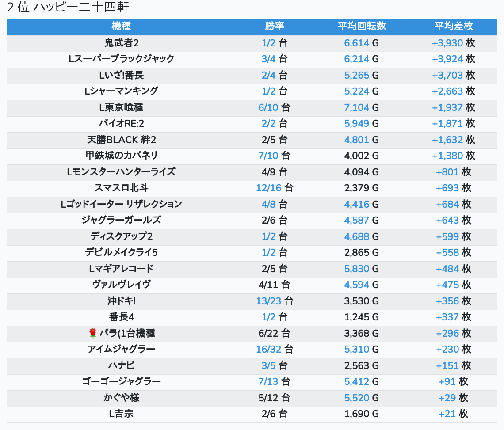Viewport: 504px width, 430px height.
Task: Select the かぐや様 machine name
Action: pyautogui.click(x=121, y=398)
